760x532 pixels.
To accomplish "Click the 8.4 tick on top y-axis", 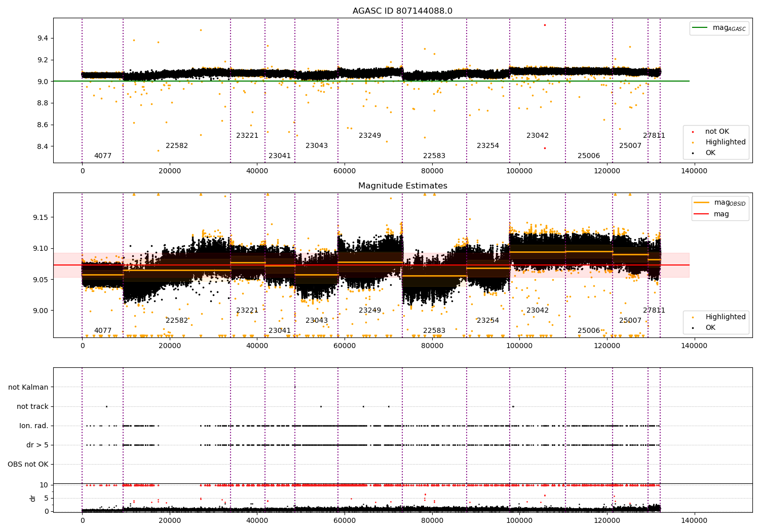I will click(x=43, y=146).
